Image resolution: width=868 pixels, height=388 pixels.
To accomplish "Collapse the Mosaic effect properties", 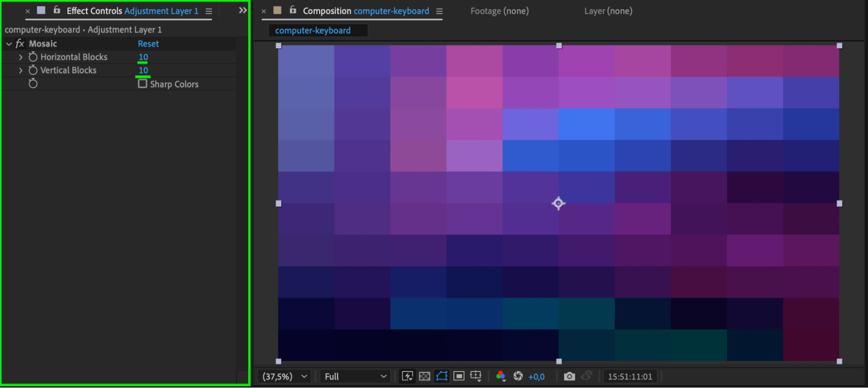I will coord(9,44).
